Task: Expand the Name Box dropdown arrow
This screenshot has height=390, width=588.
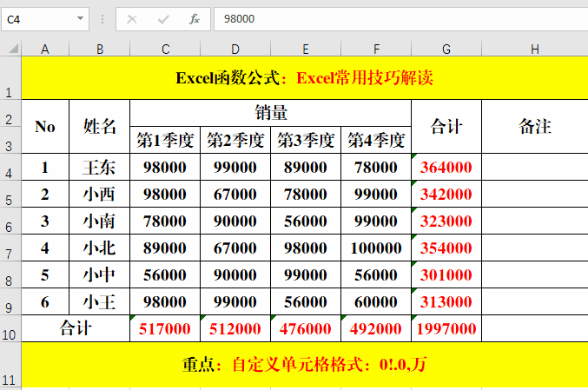Action: tap(80, 18)
